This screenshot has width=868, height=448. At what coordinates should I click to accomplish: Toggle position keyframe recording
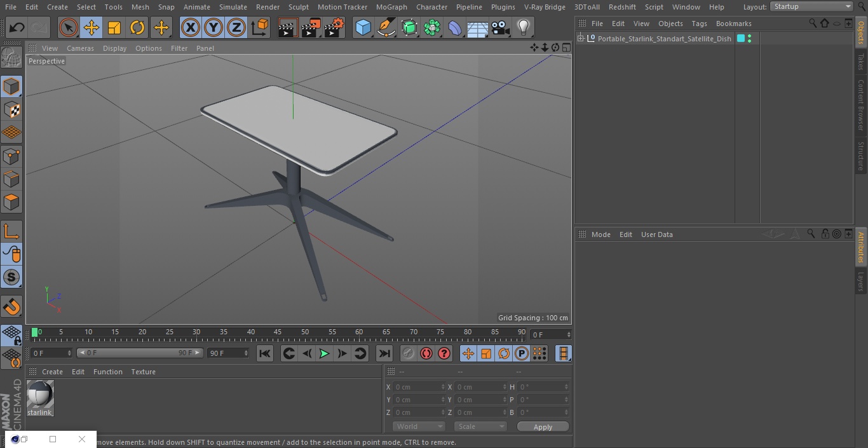click(x=468, y=353)
